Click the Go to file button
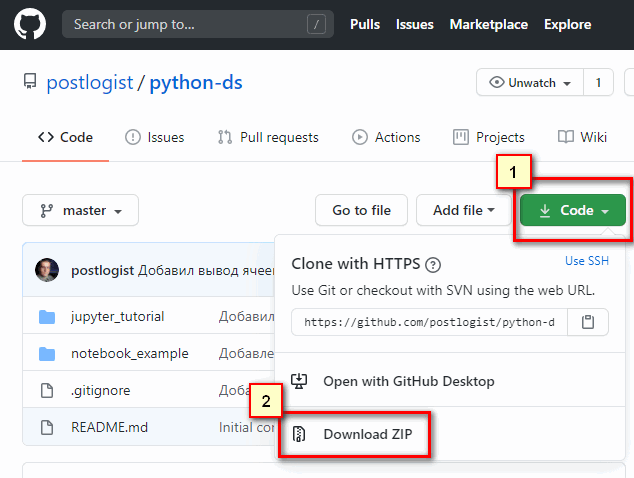 coord(361,210)
